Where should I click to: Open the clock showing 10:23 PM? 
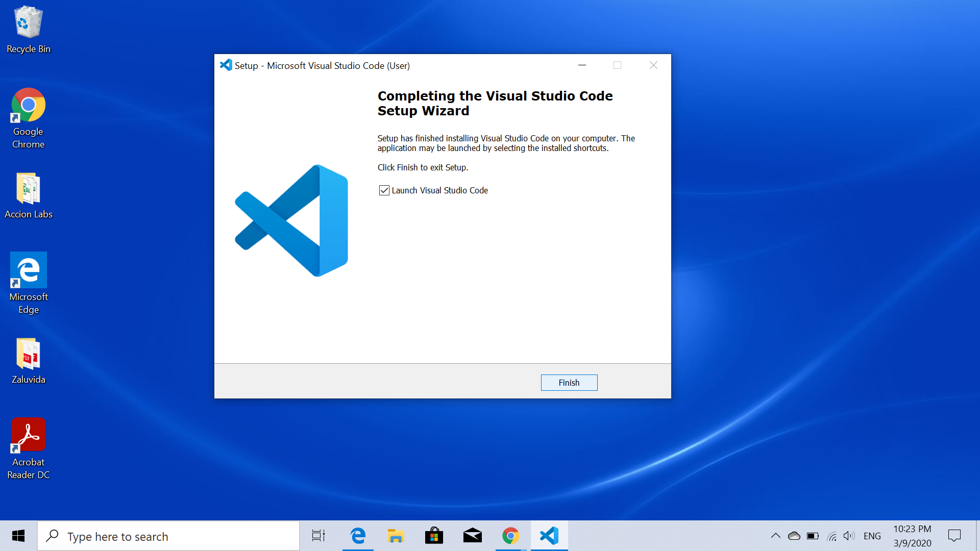[912, 536]
